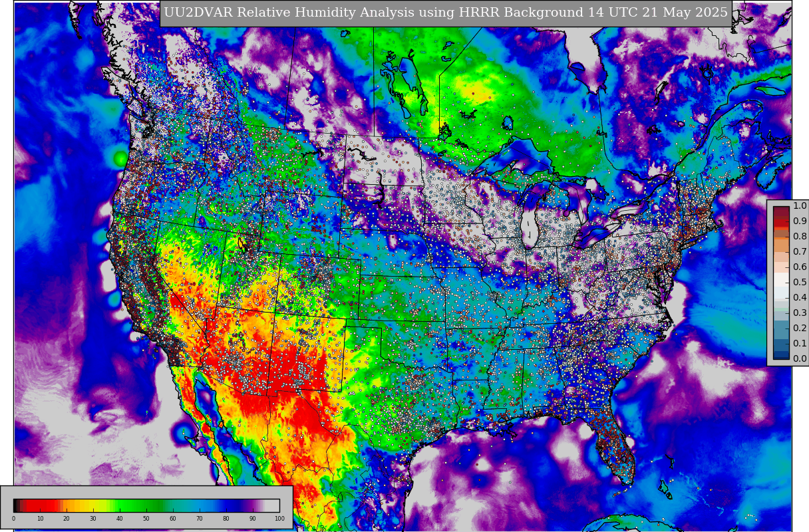Pick the gray end of the humidity colorbar
Screen dimensions: 809x532
click(272, 505)
